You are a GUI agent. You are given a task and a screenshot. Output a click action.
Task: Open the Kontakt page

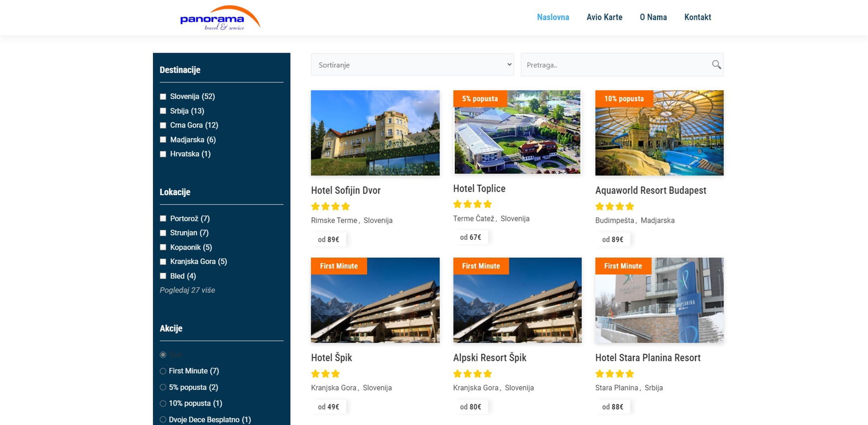[x=697, y=17]
